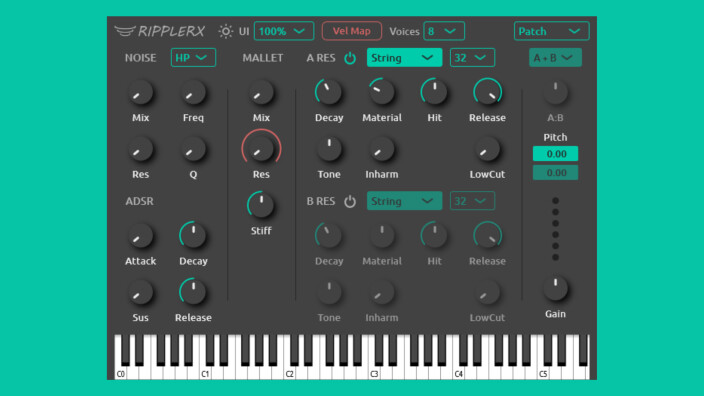Click the RipplerX logo icon
704x396 pixels.
click(124, 31)
